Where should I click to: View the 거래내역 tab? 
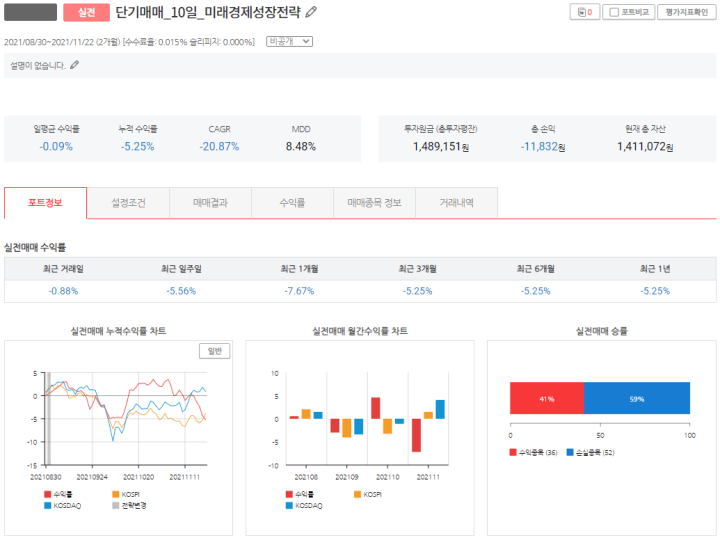coord(456,202)
